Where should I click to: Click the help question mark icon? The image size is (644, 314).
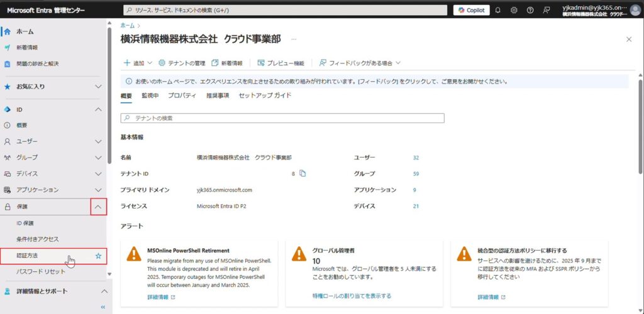coord(530,10)
